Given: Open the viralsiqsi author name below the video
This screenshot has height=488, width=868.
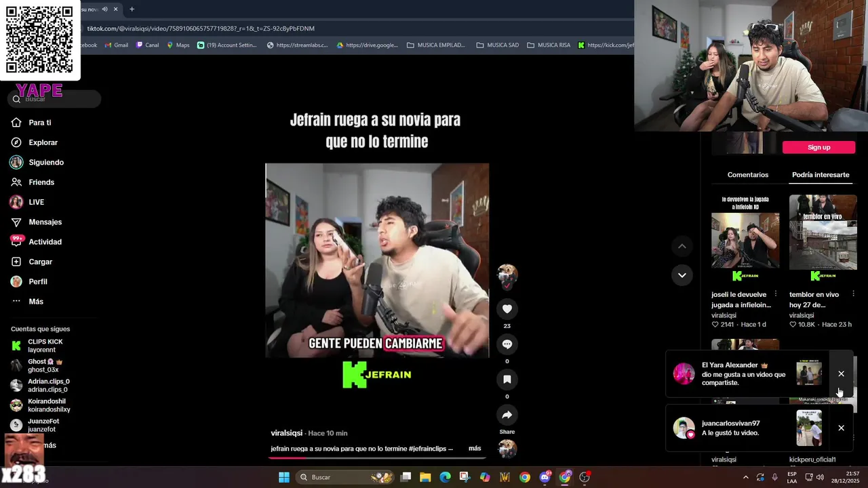Looking at the screenshot, I should (x=286, y=433).
